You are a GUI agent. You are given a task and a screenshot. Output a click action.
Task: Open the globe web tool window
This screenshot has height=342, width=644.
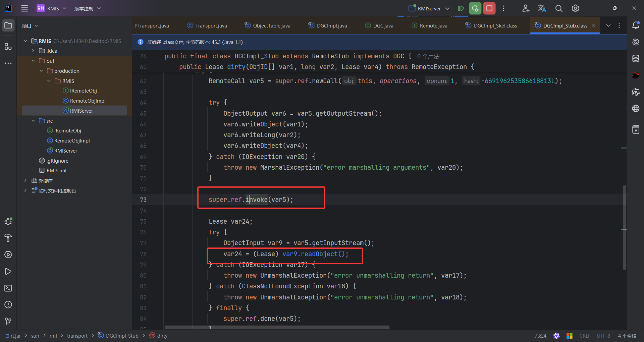tap(636, 108)
